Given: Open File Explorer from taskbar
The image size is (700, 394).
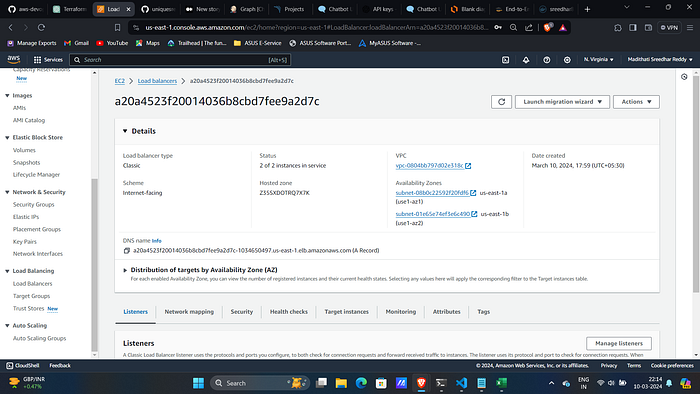Looking at the screenshot, I should click(341, 383).
